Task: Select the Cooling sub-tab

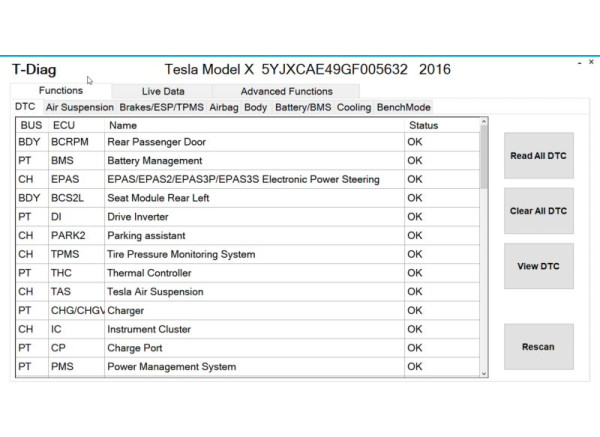Action: coord(353,107)
